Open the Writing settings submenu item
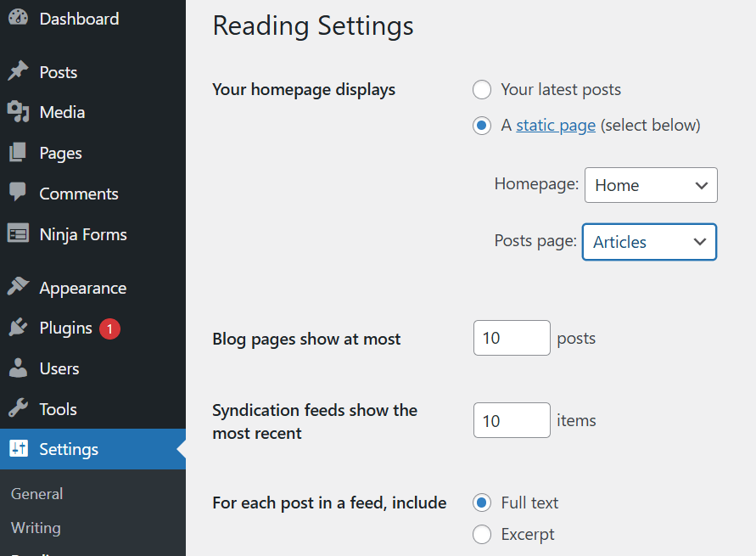 point(36,528)
